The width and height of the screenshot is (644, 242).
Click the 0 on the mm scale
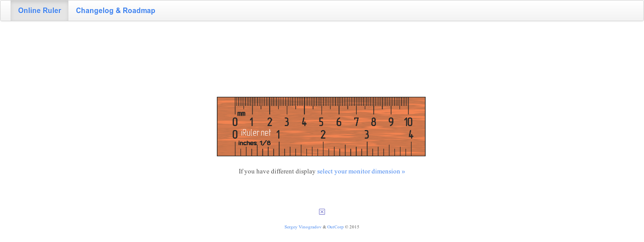tap(235, 122)
